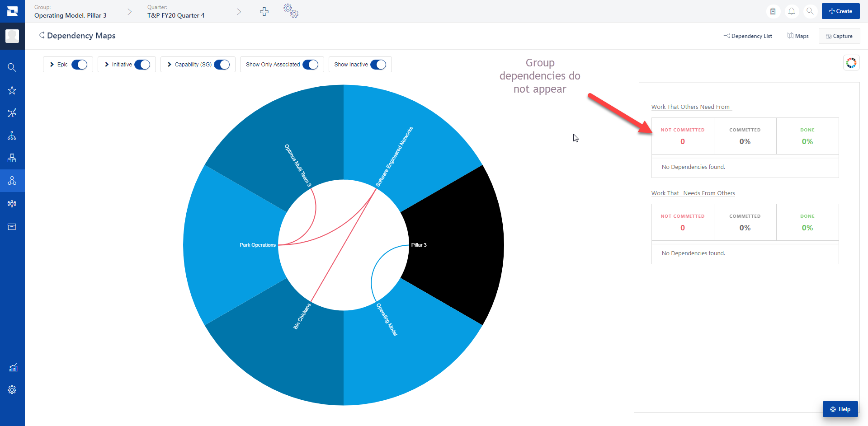Click the colorful legend wheel above the chart
The height and width of the screenshot is (426, 868).
point(851,62)
